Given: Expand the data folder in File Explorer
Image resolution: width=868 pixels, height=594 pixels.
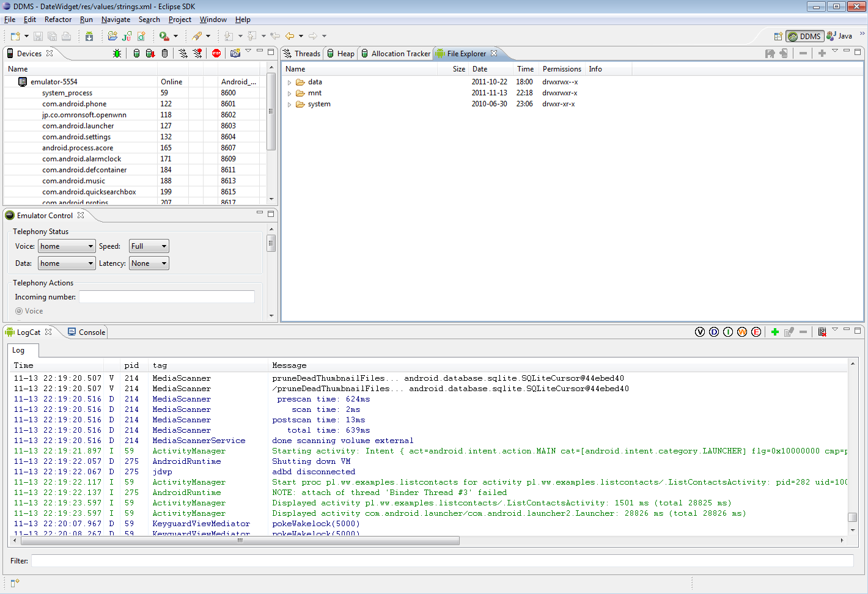Looking at the screenshot, I should 290,82.
